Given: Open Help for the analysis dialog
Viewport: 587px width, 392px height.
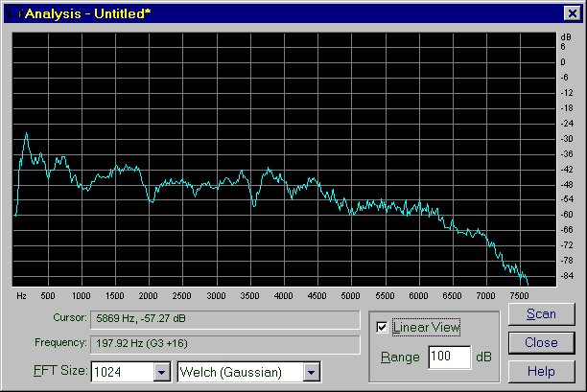Looking at the screenshot, I should (541, 371).
